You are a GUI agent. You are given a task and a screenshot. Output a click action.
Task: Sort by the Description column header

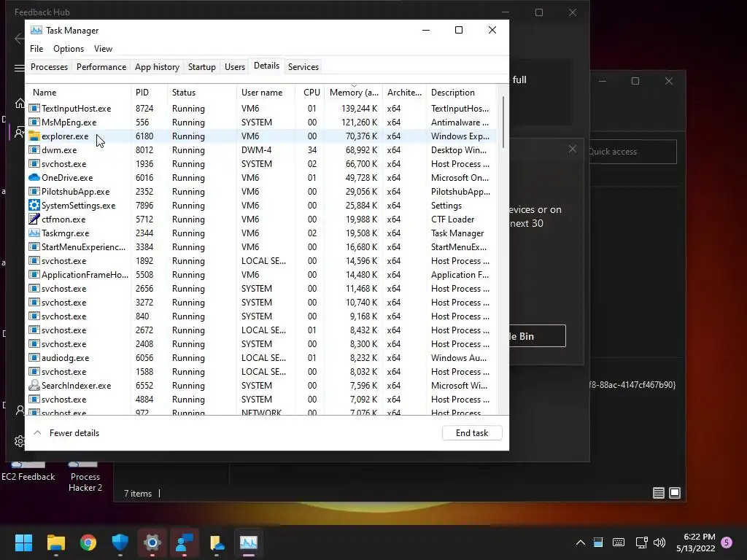click(461, 93)
